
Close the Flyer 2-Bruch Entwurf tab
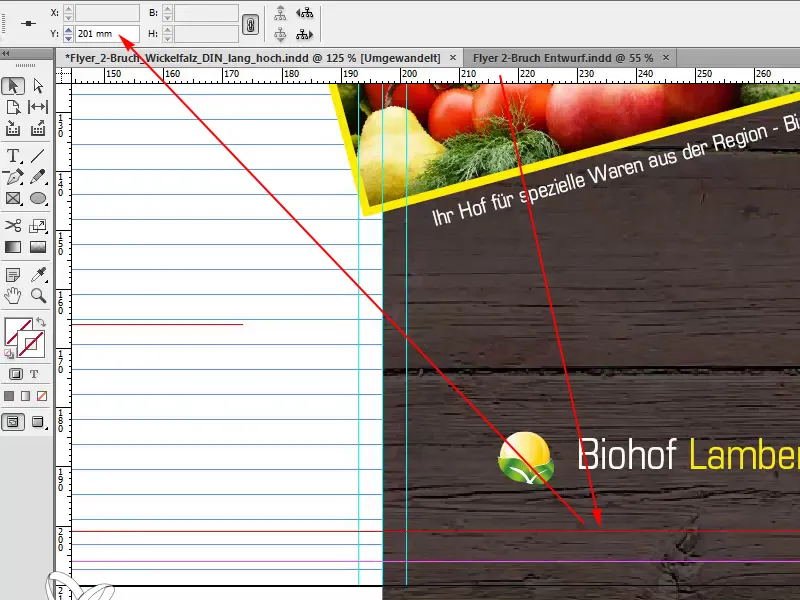666,58
